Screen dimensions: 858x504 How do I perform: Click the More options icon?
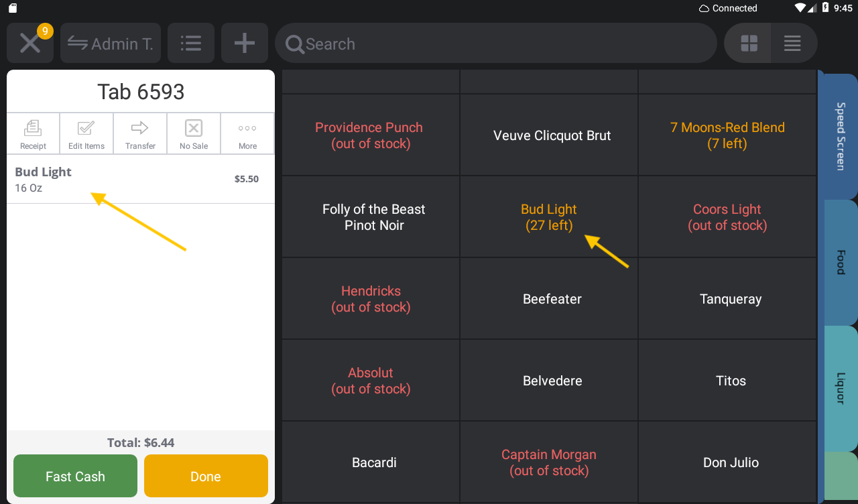247,133
